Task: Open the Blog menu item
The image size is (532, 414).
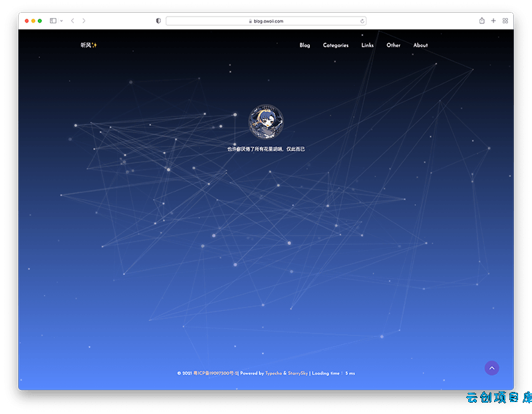Action: pos(305,45)
